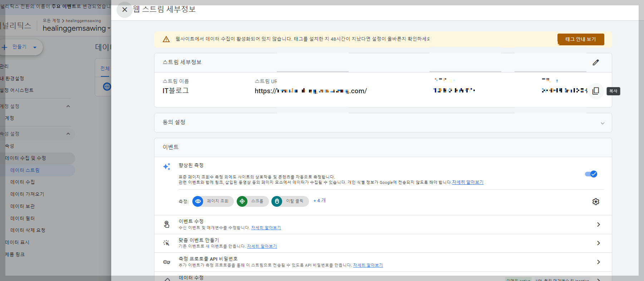Click the outbound click mouse icon
This screenshot has height=281, width=644.
pyautogui.click(x=277, y=201)
